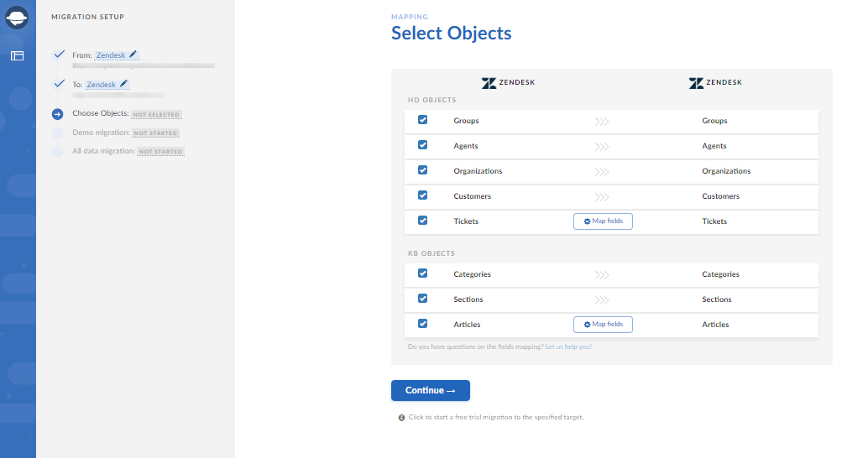Viewport: 868px width, 458px height.
Task: Uncheck the Agents checkbox
Action: [x=423, y=145]
